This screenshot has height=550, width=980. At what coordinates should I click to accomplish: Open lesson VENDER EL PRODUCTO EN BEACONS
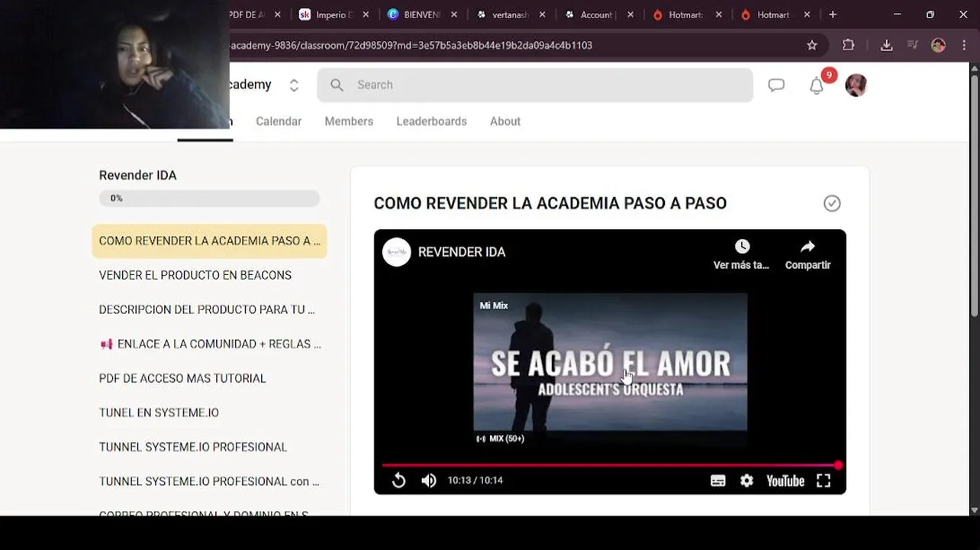(x=209, y=275)
